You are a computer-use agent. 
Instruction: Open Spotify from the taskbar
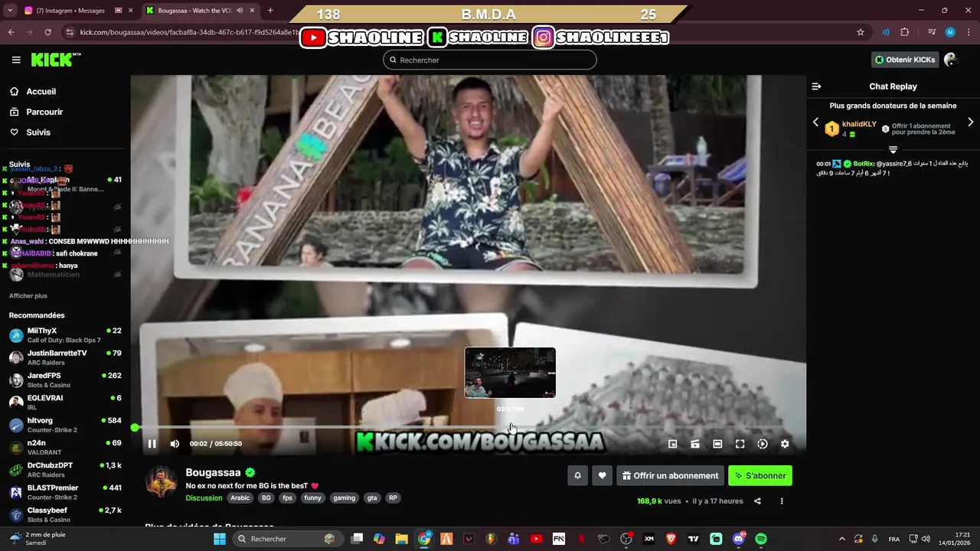click(761, 539)
